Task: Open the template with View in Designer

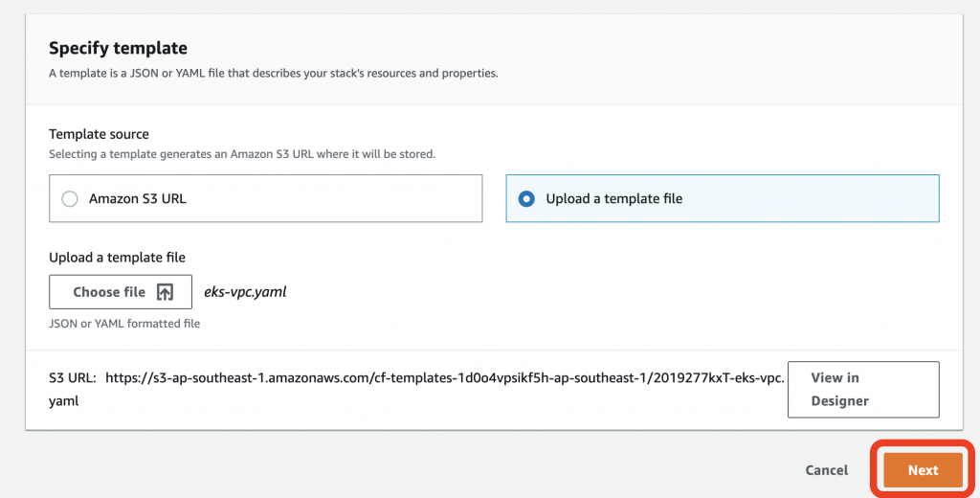Action: click(862, 389)
